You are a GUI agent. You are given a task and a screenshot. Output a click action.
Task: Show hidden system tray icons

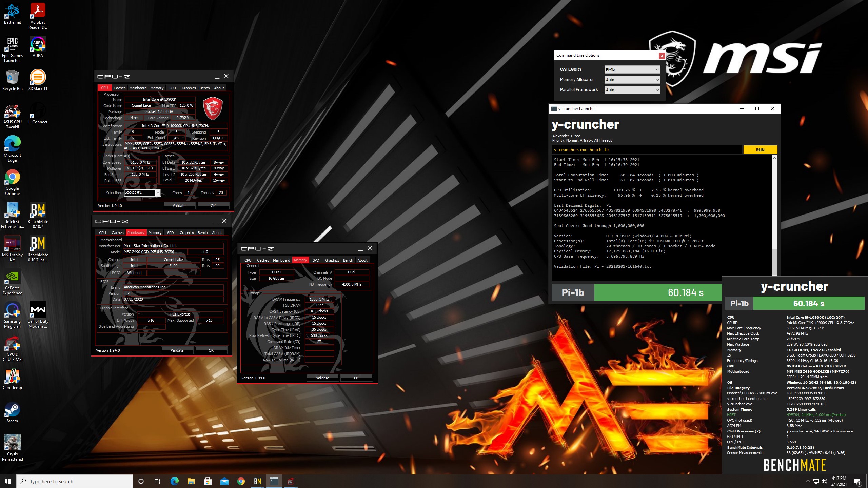[808, 481]
